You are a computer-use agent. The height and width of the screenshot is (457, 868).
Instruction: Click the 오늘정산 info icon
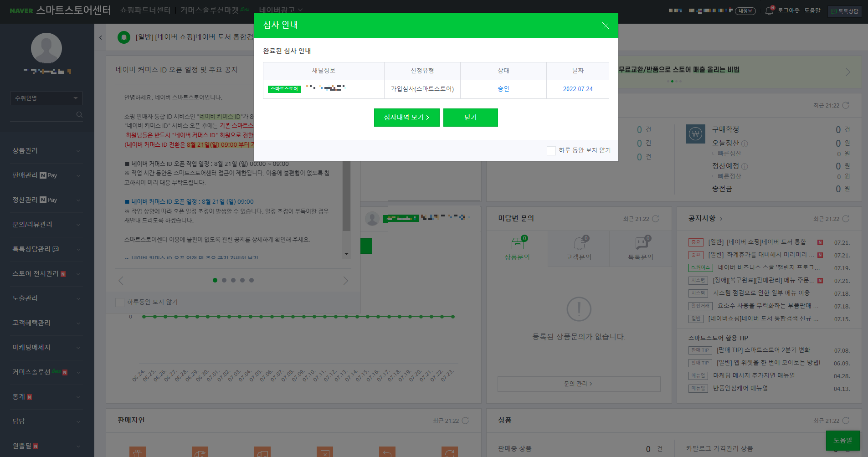[x=745, y=144]
